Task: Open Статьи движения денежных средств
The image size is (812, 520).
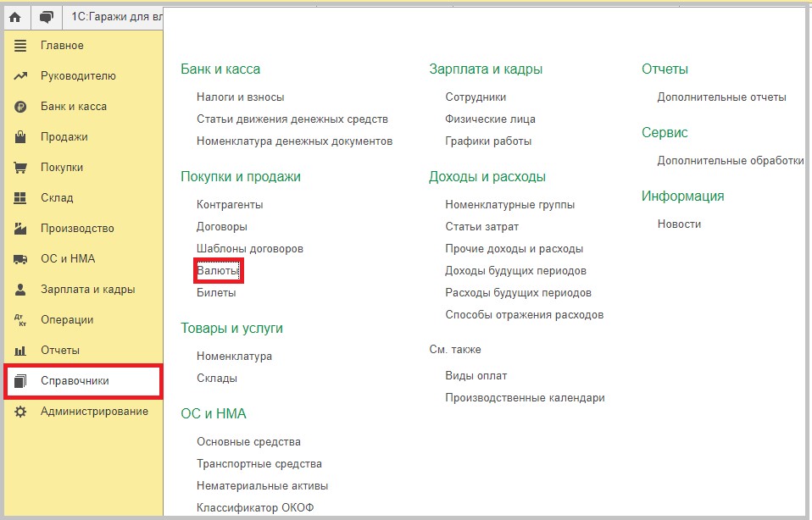Action: click(x=292, y=119)
